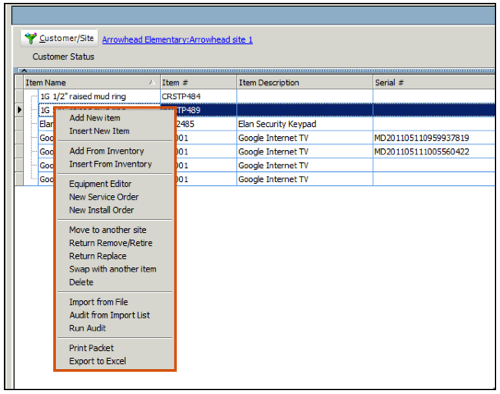Select Audit from Import List
Image resolution: width=500 pixels, height=394 pixels.
pos(109,315)
